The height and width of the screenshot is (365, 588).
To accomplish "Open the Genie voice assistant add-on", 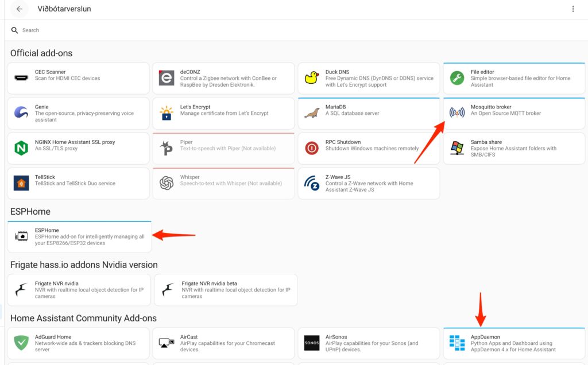I will [78, 112].
